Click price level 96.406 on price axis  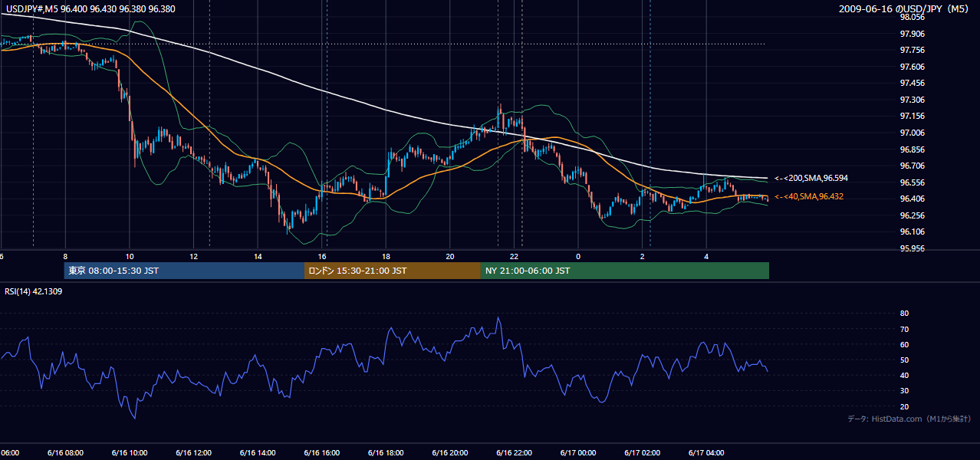pyautogui.click(x=912, y=199)
